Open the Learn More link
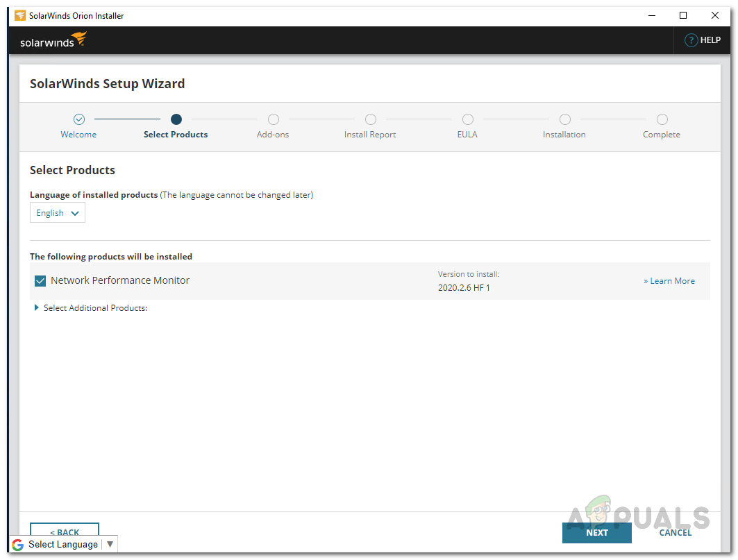This screenshot has height=560, width=738. [x=669, y=281]
